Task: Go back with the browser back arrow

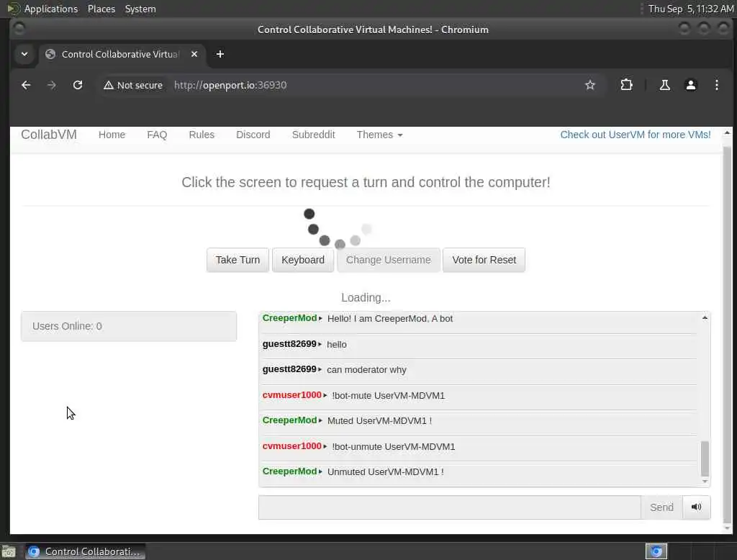Action: [x=26, y=85]
